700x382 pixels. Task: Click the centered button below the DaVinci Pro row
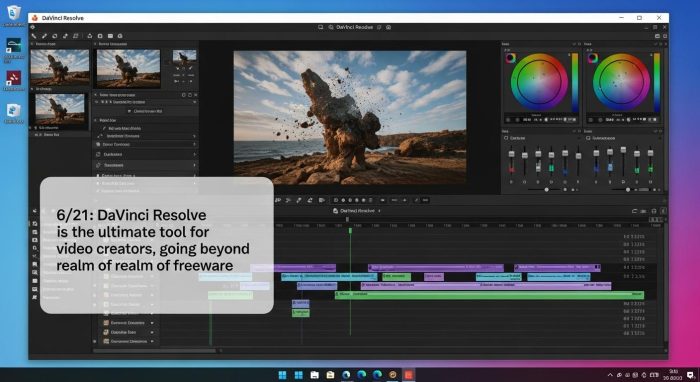pyautogui.click(x=146, y=111)
